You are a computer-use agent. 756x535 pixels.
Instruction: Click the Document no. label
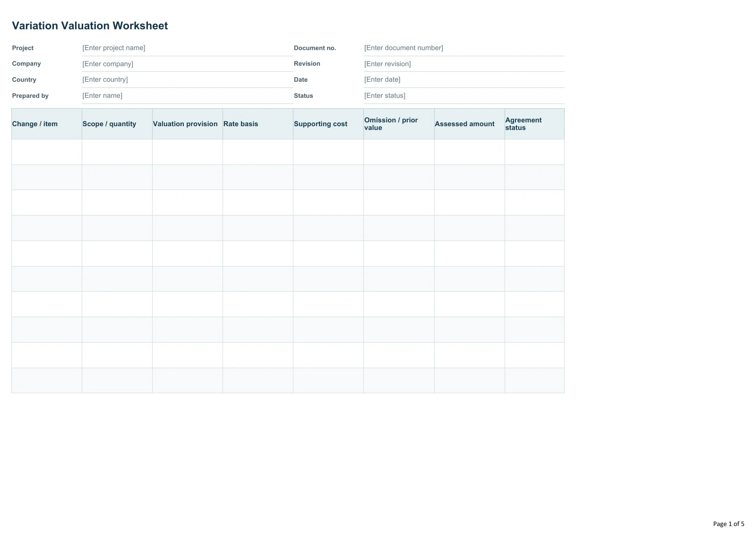click(x=315, y=48)
